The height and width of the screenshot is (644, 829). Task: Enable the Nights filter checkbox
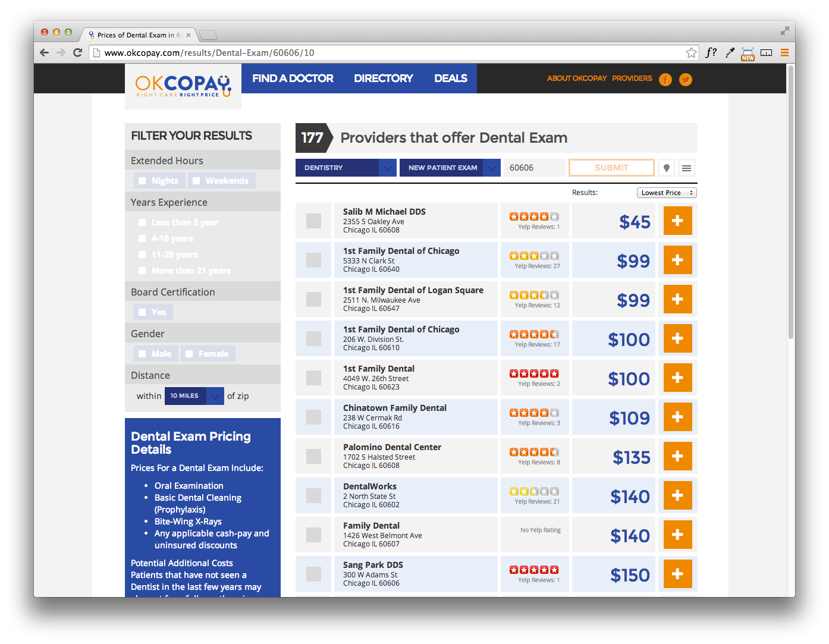click(142, 181)
